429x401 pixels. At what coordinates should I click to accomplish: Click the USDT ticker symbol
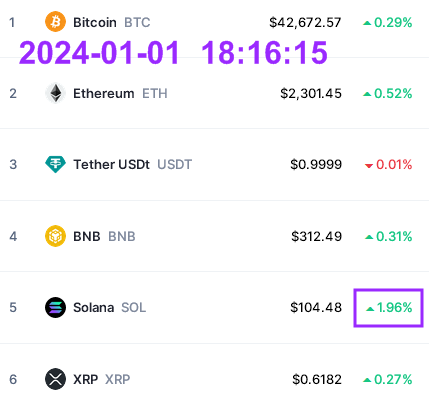tap(174, 165)
